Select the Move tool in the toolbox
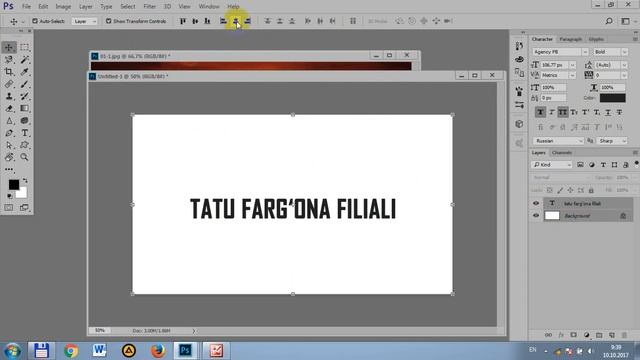 coord(9,47)
